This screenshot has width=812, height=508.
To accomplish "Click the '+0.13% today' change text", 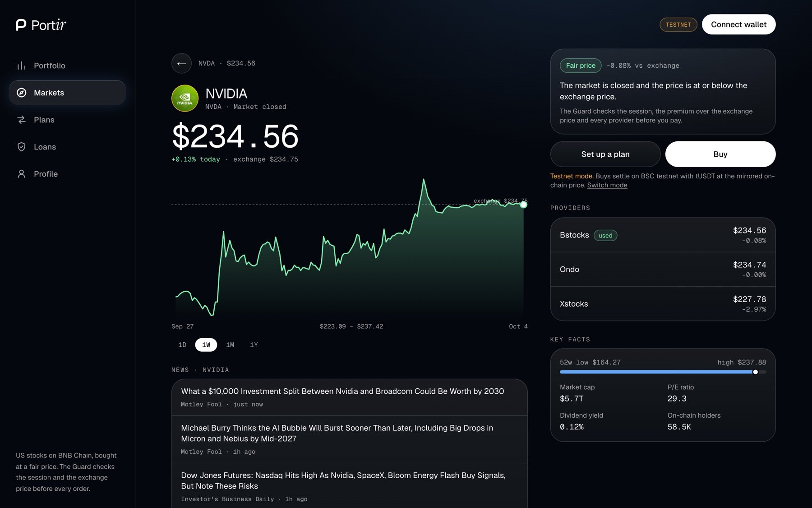I will tap(196, 159).
